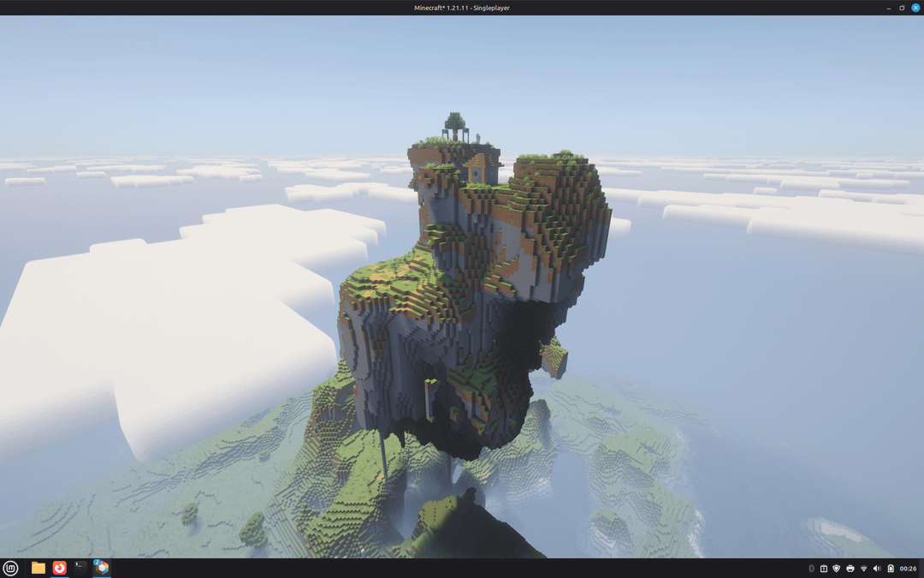
Task: Open the Wi-Fi network tray menu
Action: 864,569
